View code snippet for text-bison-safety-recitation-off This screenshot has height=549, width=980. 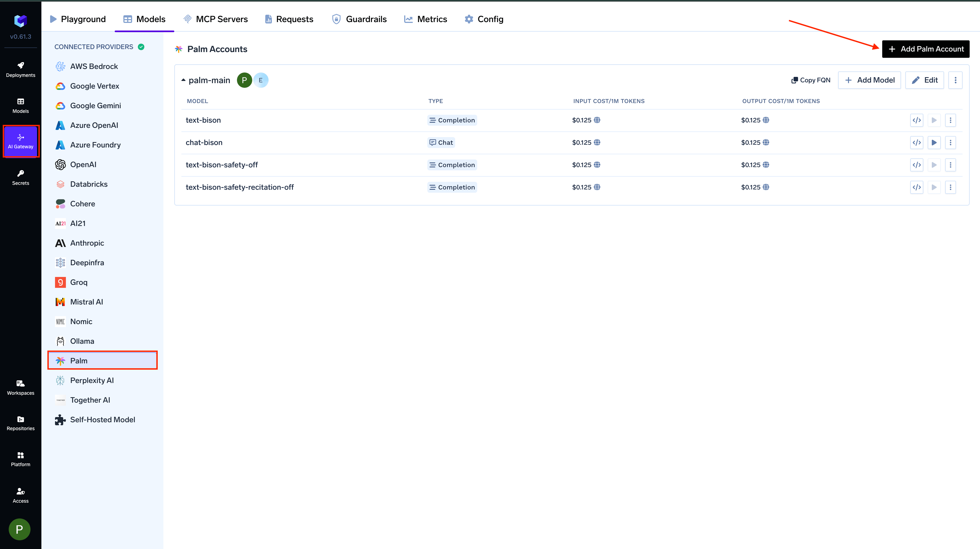click(917, 187)
